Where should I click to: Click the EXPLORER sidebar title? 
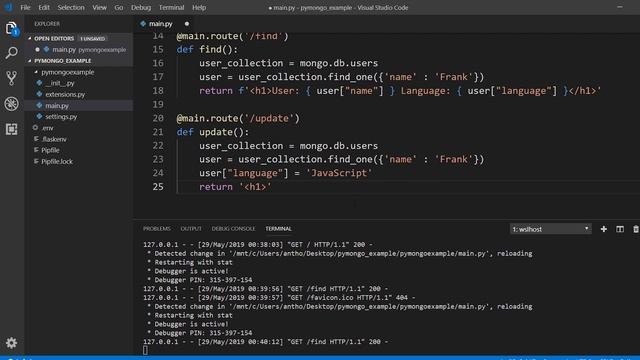coord(47,24)
